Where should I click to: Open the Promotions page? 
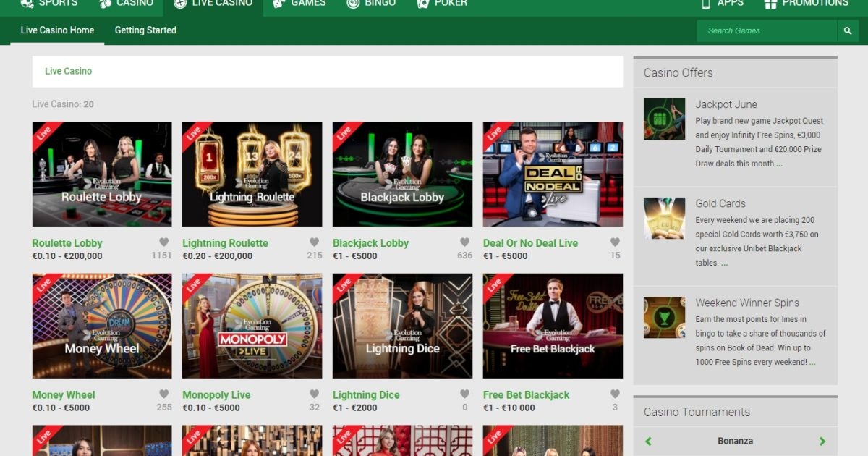pos(815,4)
